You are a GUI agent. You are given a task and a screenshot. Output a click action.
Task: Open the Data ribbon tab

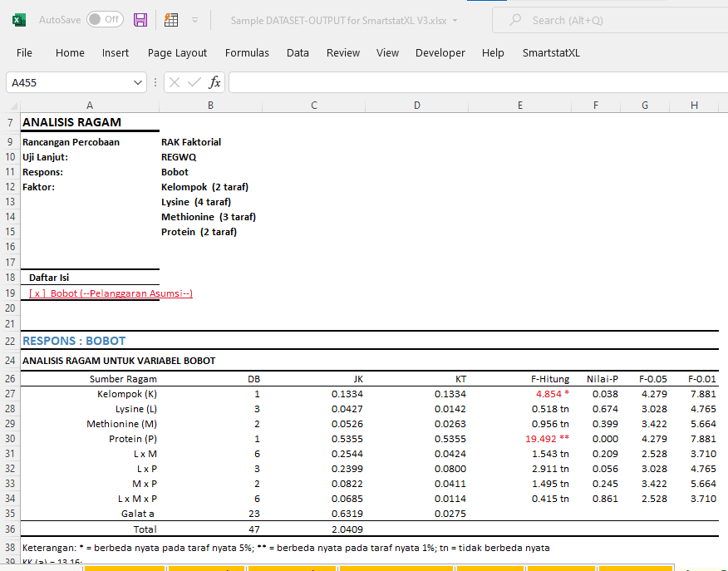298,52
